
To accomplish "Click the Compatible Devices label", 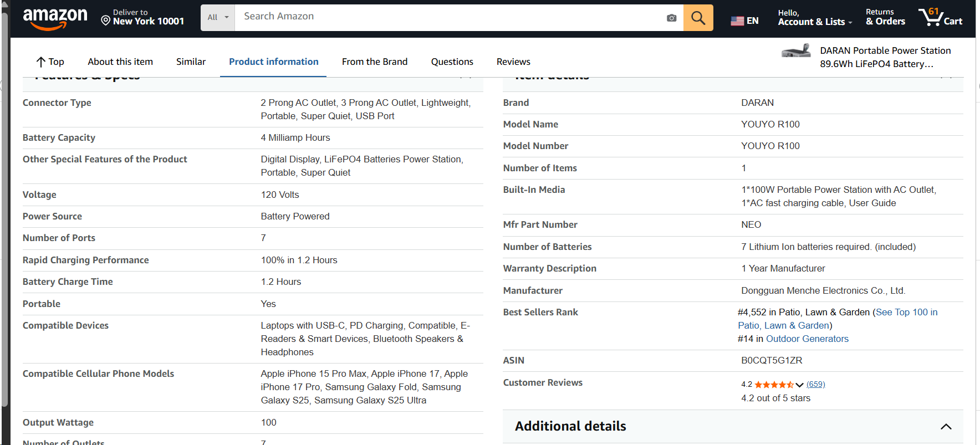I will coord(65,325).
